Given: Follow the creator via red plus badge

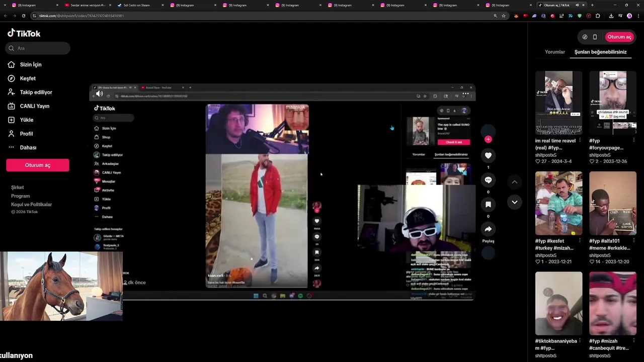Looking at the screenshot, I should click(x=488, y=139).
